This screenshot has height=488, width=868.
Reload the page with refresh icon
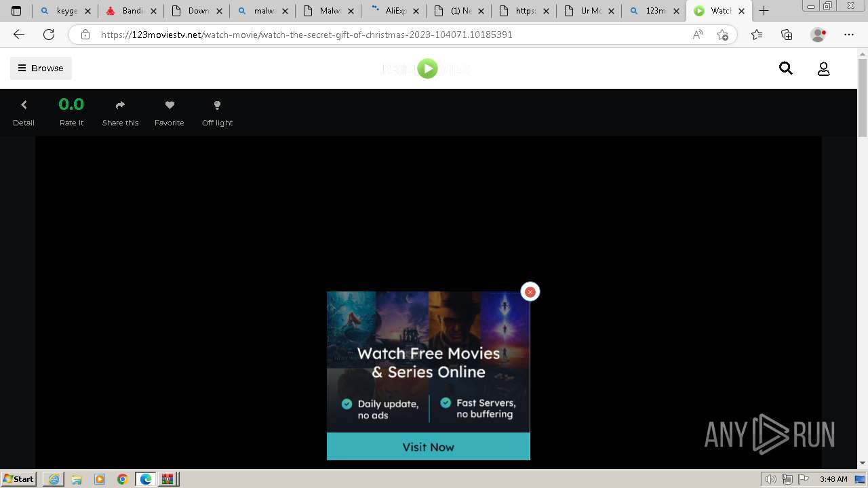point(49,35)
